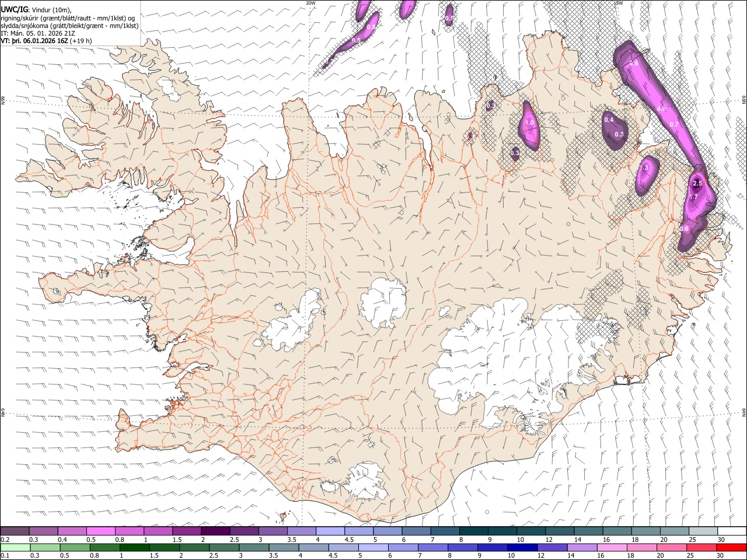
Task: Pick the bright red 30 rain swatch
Action: (731, 548)
